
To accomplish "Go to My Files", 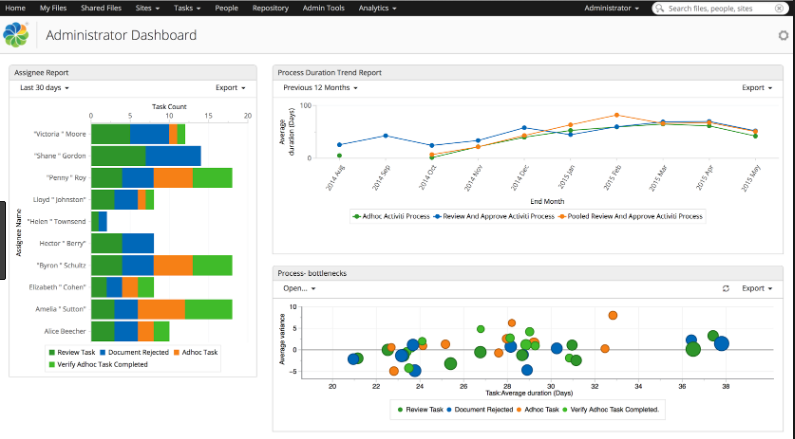I will tap(53, 8).
